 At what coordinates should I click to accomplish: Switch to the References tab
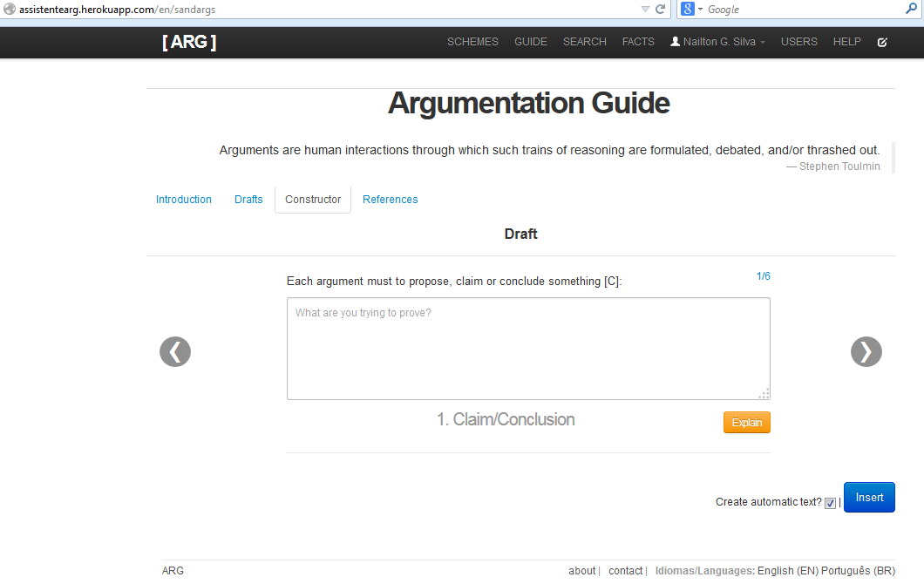[x=391, y=200]
